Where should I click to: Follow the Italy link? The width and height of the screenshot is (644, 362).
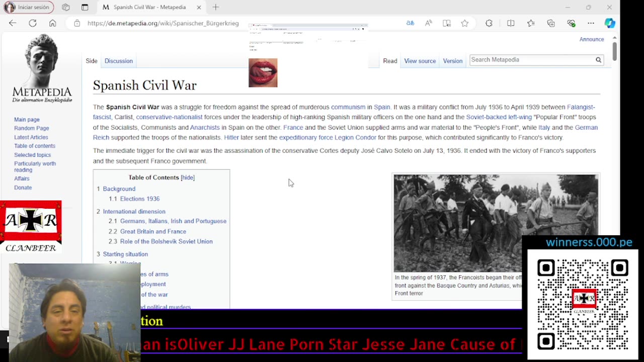tap(544, 128)
